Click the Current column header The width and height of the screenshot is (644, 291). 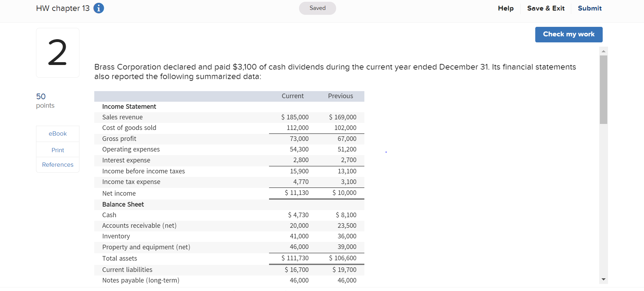point(292,96)
